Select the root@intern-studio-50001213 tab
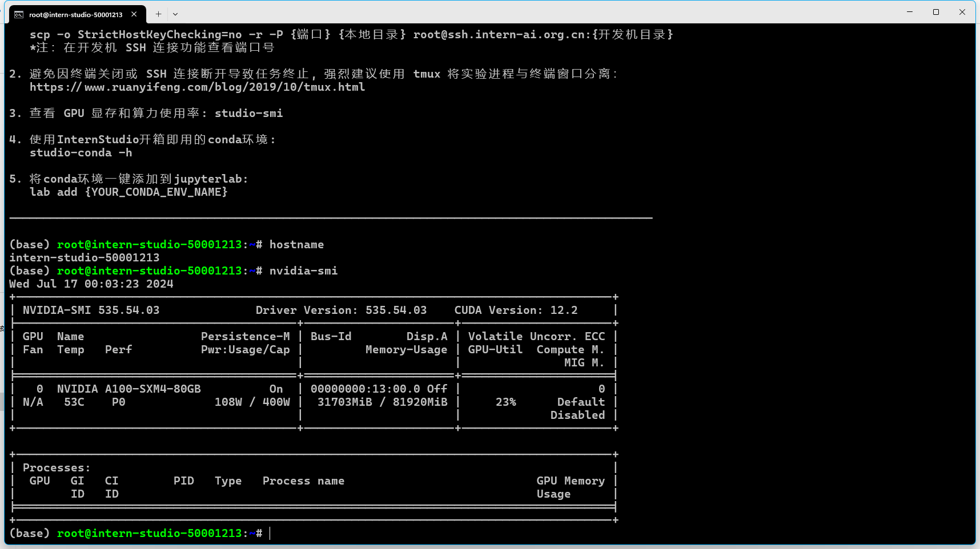 [76, 14]
